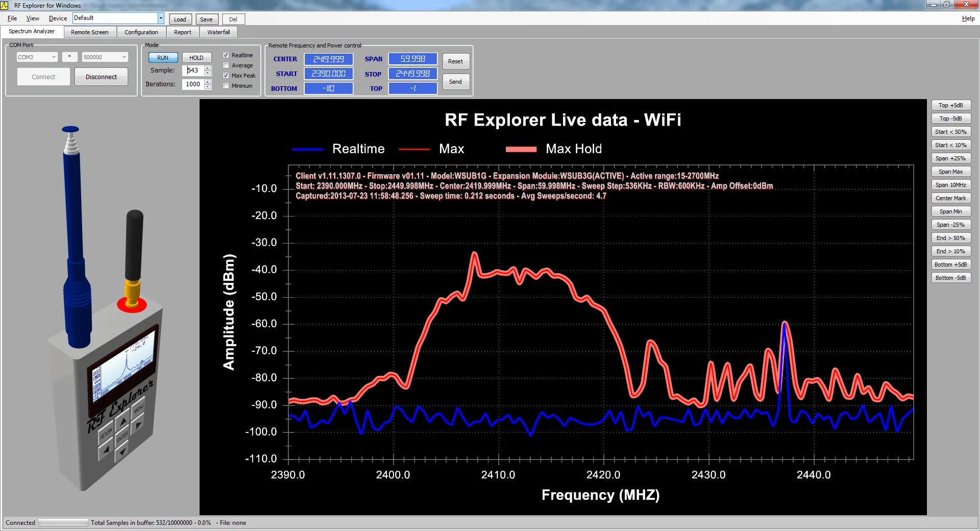Screen dimensions: 980x531
Task: Click Send in frequency control
Action: point(455,82)
